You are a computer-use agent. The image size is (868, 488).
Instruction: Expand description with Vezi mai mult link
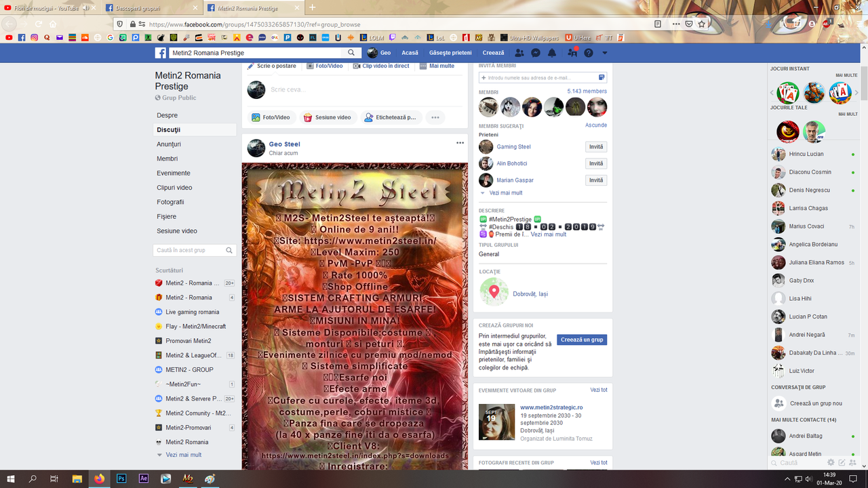(549, 235)
